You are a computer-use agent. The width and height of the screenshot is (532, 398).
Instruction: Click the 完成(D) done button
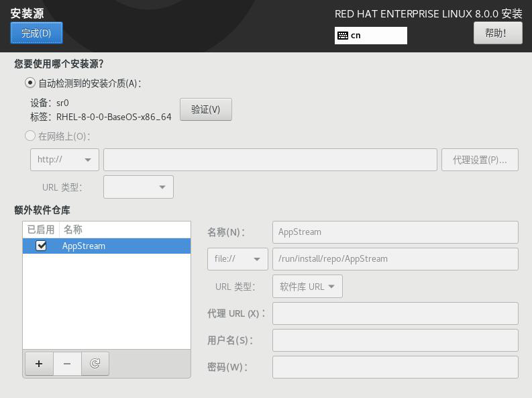pyautogui.click(x=37, y=33)
